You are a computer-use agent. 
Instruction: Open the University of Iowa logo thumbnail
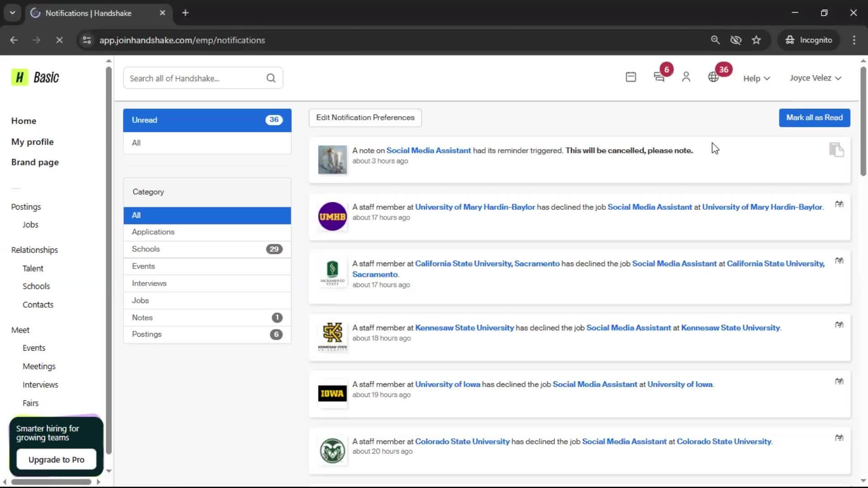[x=332, y=393]
